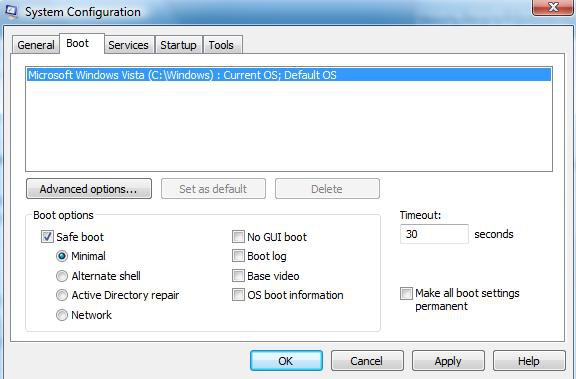Screen dimensions: 576x379
Task: Open Help for System Configuration
Action: (529, 361)
